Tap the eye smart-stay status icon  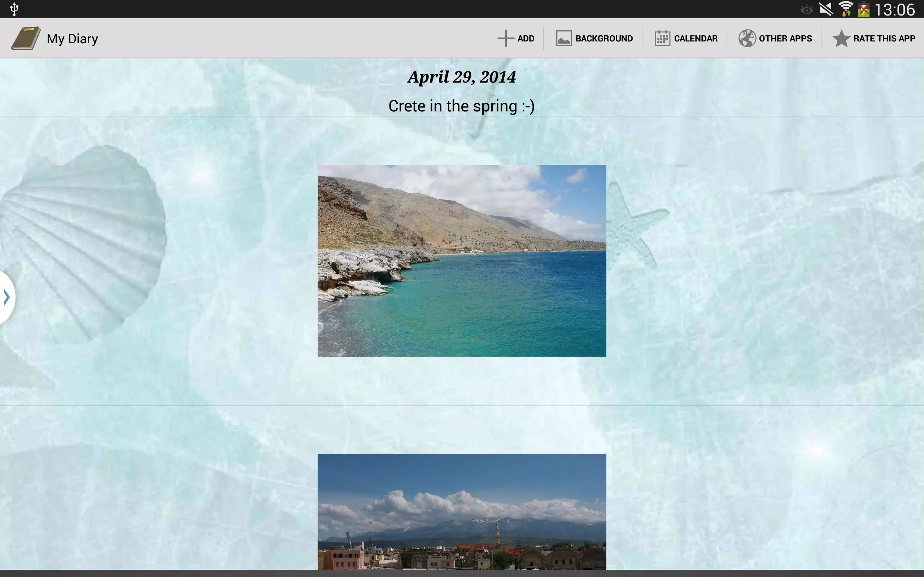click(x=806, y=9)
